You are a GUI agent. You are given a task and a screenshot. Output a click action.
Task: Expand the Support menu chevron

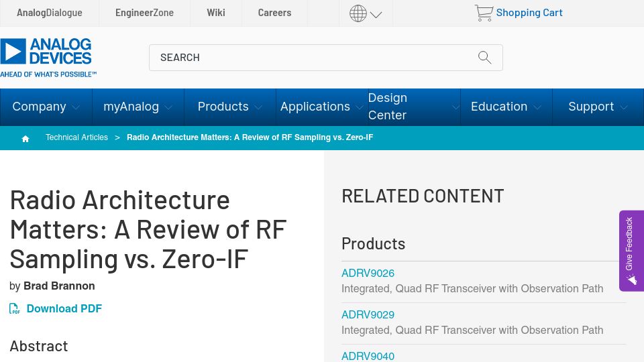(624, 107)
